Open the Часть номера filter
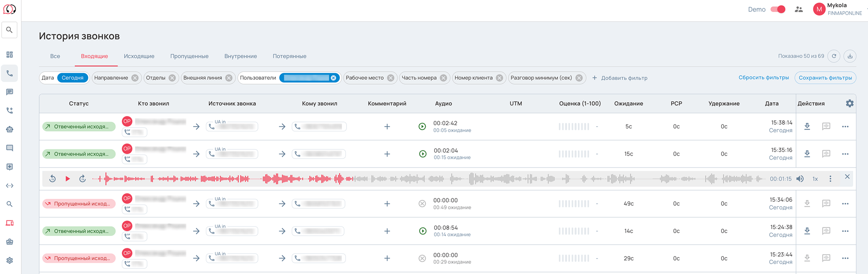The width and height of the screenshot is (868, 274). (x=424, y=78)
